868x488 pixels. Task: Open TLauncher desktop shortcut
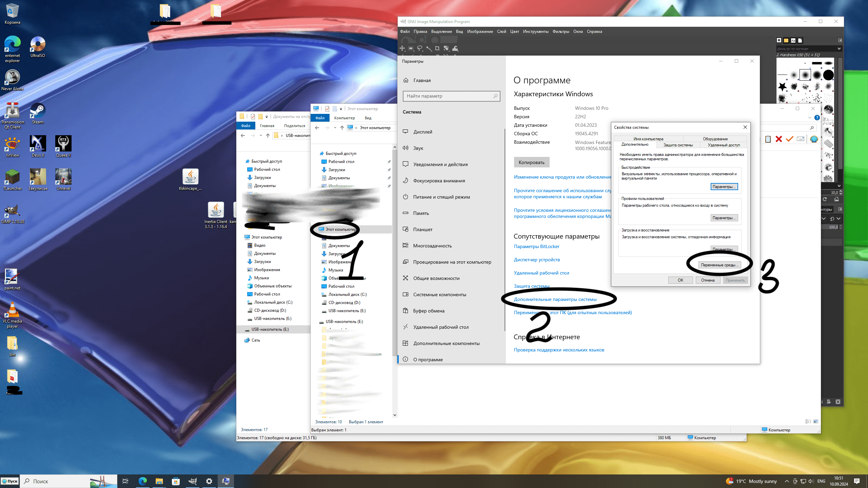click(13, 180)
